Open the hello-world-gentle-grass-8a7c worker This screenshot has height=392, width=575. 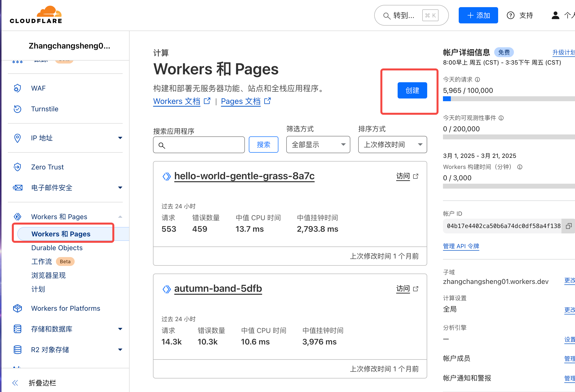coord(244,176)
